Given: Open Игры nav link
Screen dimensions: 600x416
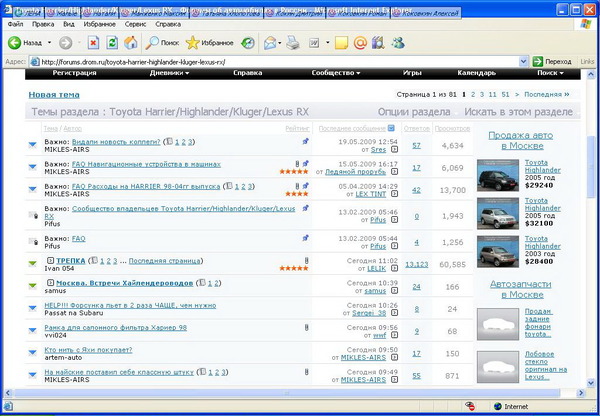Looking at the screenshot, I should (412, 73).
